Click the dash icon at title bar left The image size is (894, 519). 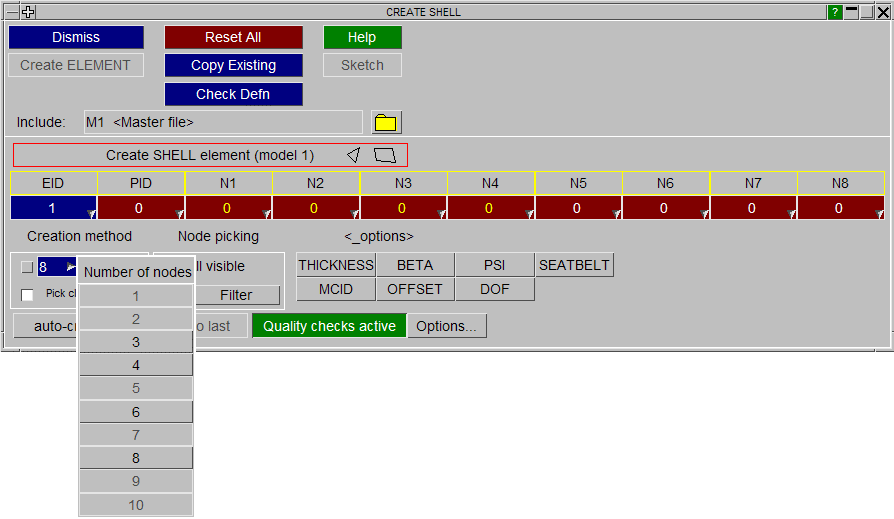[12, 11]
